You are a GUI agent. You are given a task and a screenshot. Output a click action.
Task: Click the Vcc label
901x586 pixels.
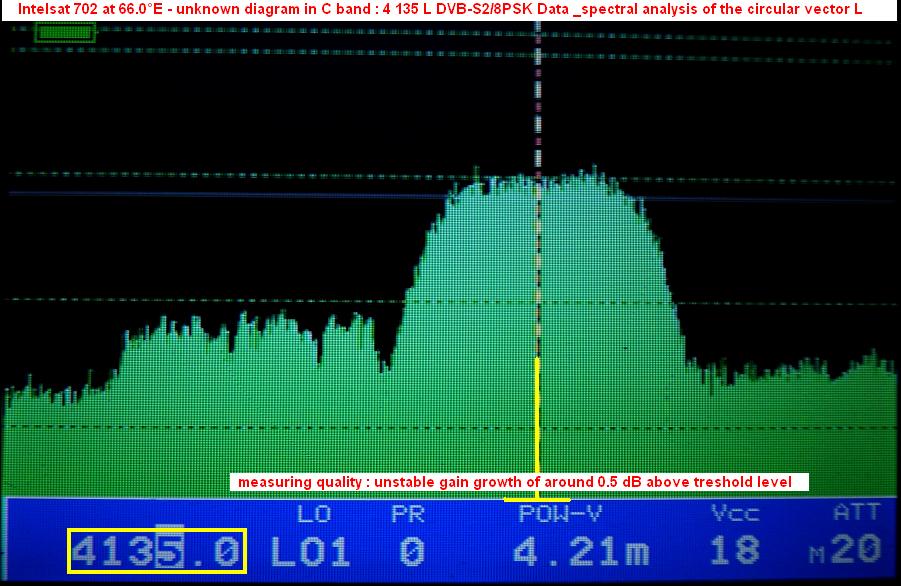[x=734, y=514]
